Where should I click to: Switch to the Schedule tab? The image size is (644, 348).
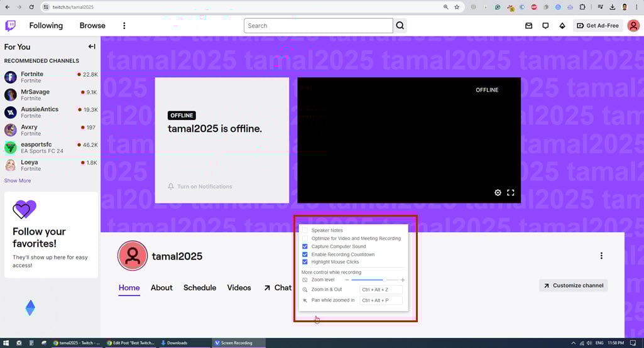200,288
